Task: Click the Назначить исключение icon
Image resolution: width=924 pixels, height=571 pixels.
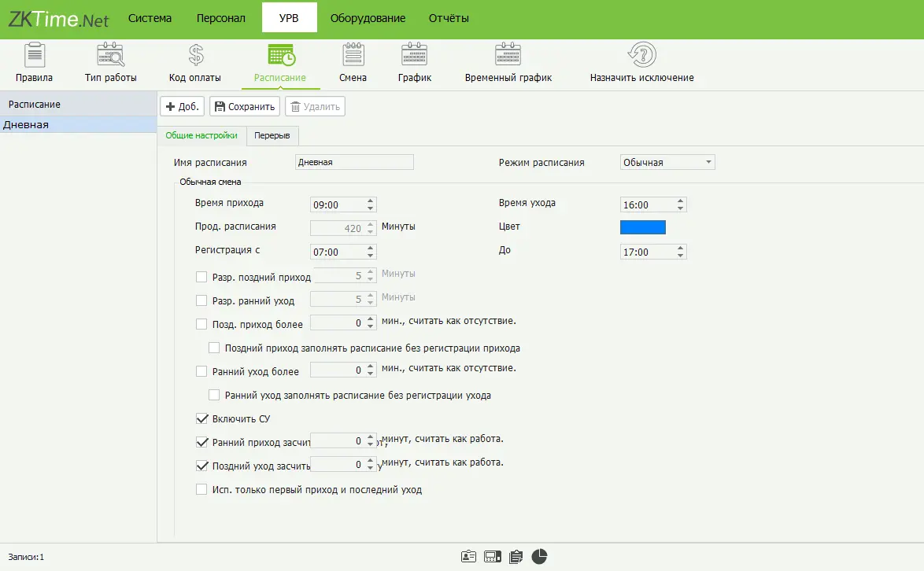Action: tap(641, 56)
